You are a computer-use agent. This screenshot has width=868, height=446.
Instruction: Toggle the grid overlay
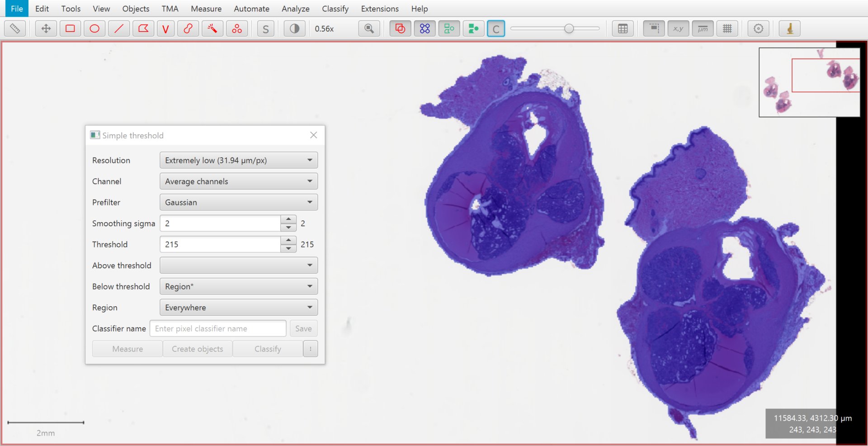pos(727,28)
